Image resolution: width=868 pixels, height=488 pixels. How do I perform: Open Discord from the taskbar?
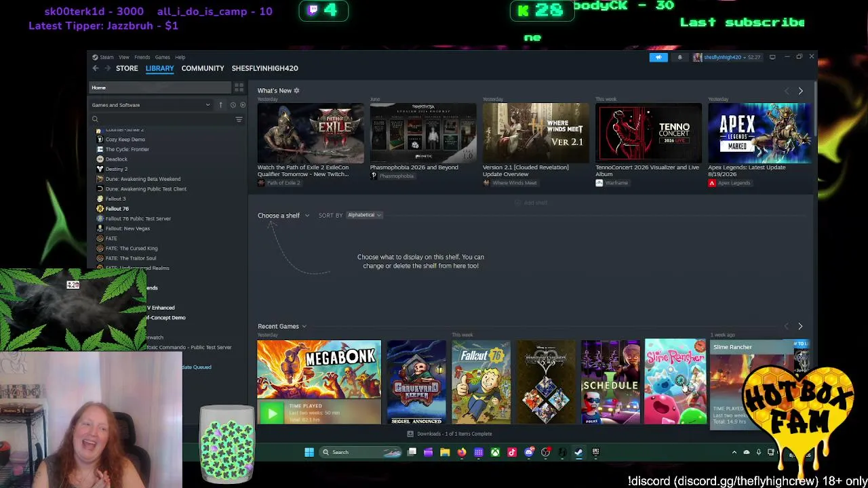[x=529, y=452]
